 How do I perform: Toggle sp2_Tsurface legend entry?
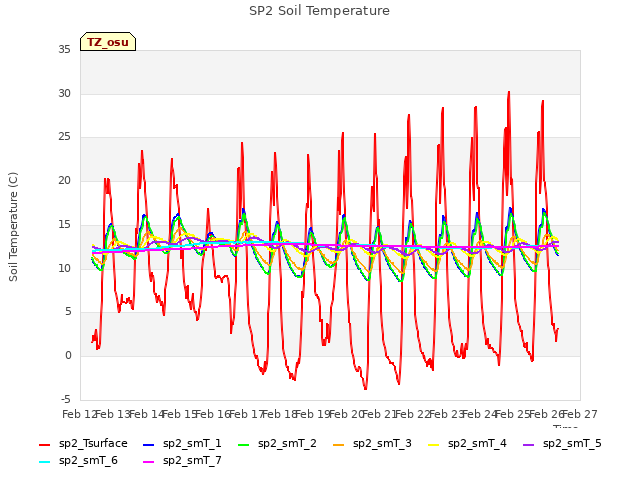point(83,443)
